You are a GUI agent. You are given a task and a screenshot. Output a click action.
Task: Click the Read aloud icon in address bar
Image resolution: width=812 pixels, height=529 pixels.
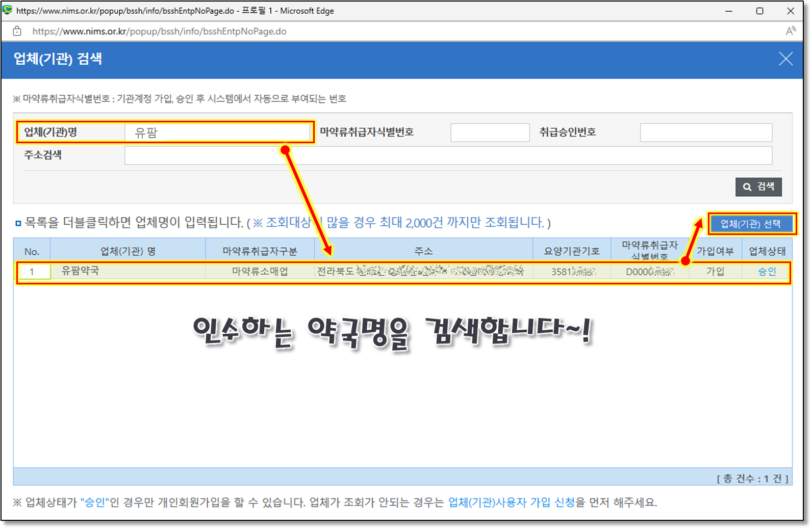[x=791, y=31]
